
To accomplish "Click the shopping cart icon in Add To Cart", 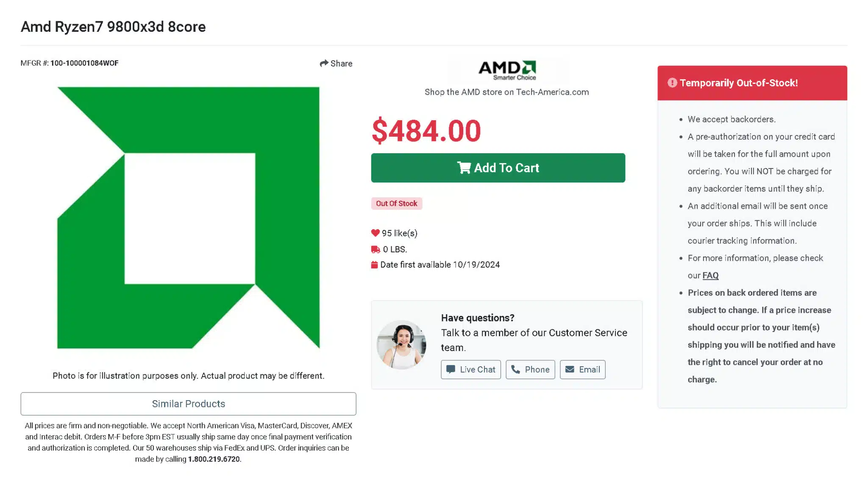I will pyautogui.click(x=464, y=168).
